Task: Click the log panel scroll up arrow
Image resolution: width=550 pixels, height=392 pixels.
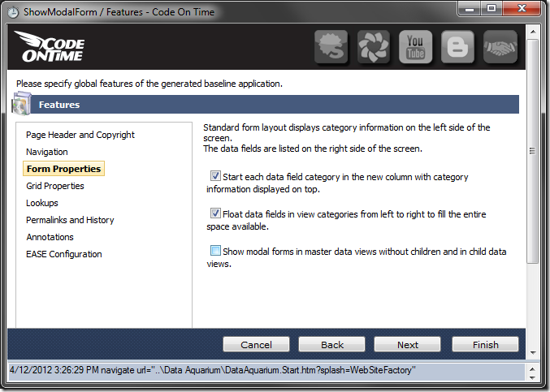Action: coord(532,369)
